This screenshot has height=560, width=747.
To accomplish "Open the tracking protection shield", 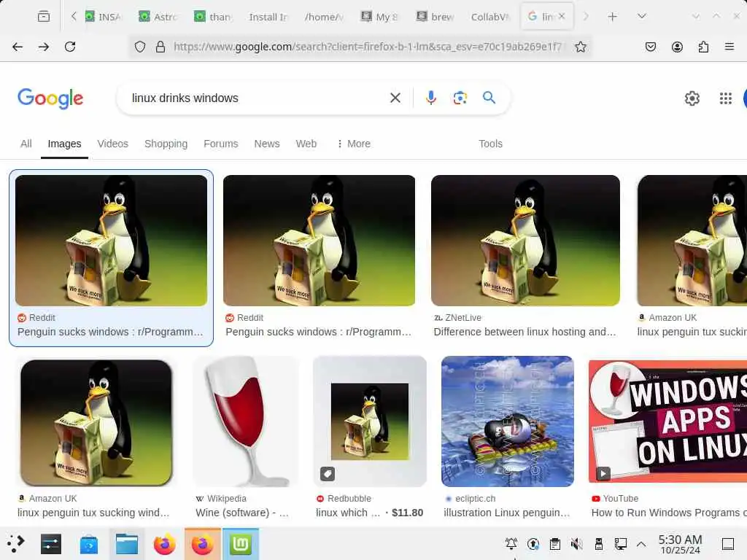I will (x=139, y=47).
